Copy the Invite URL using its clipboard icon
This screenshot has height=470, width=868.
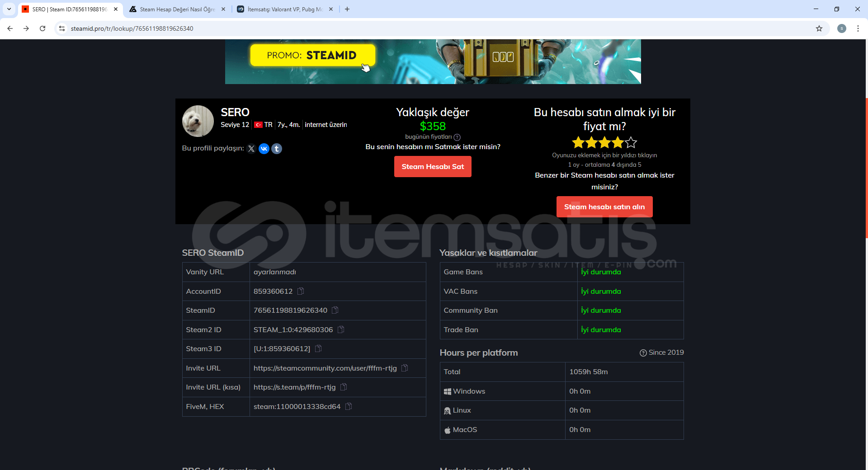(405, 368)
